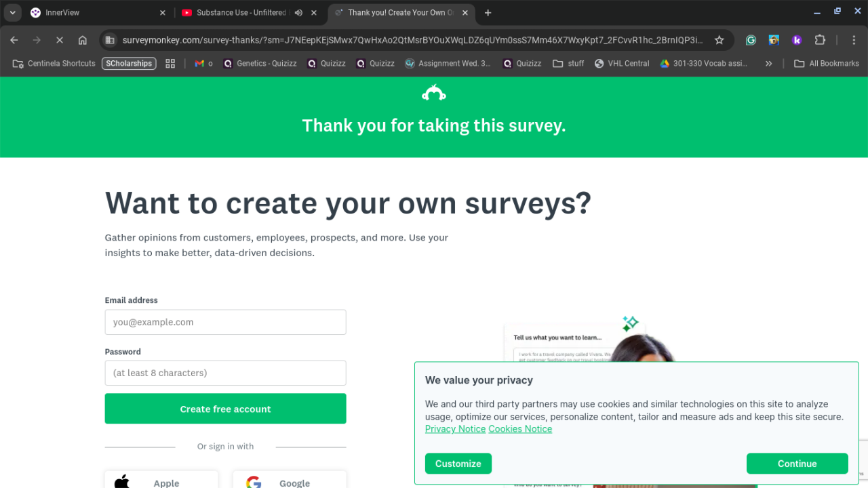Open the Grammarly extension icon
868x488 pixels.
(x=751, y=40)
